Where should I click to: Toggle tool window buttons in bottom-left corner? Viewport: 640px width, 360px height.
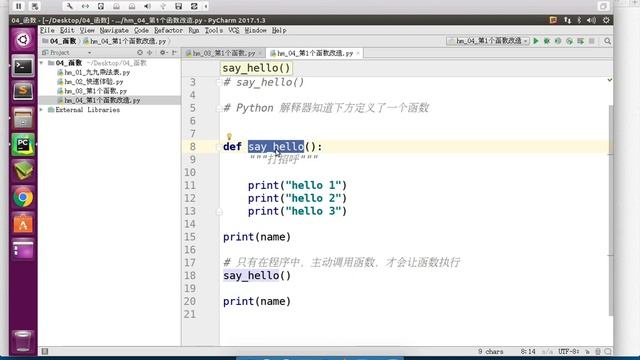45,351
